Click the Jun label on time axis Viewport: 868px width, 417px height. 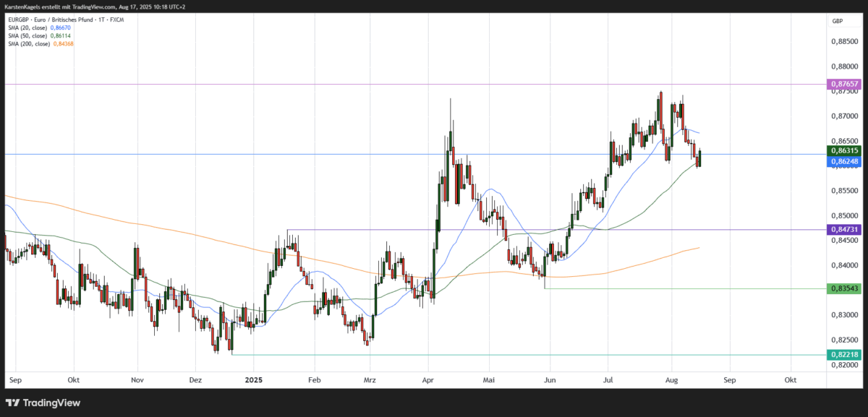pos(550,379)
